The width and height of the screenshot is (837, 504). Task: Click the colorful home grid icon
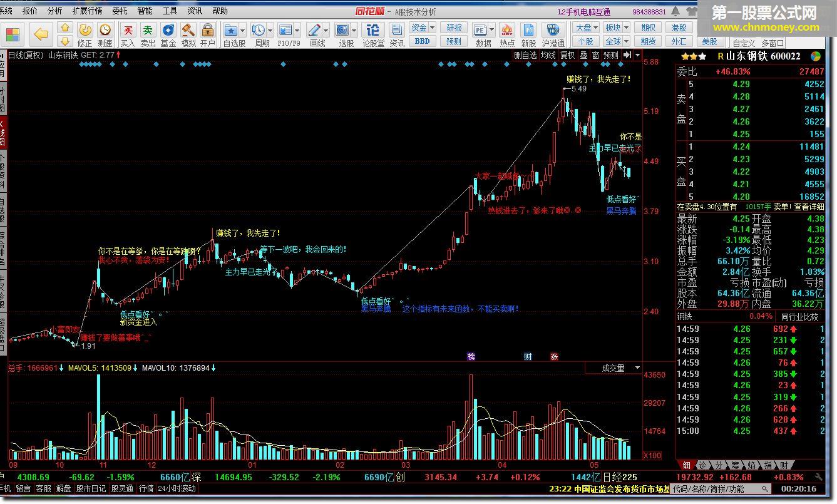tap(13, 34)
